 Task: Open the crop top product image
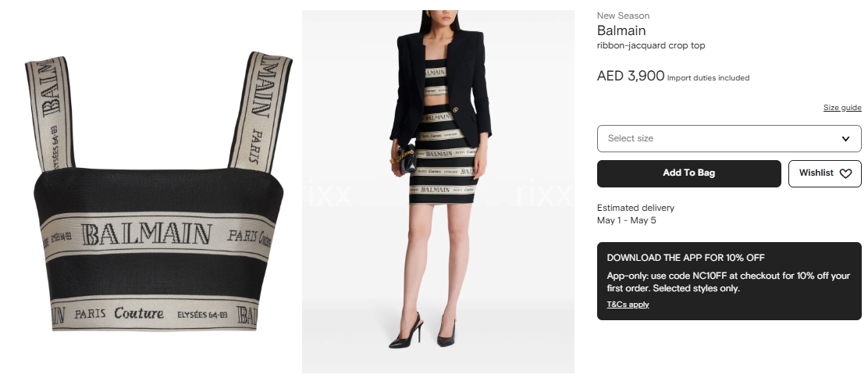(158, 192)
